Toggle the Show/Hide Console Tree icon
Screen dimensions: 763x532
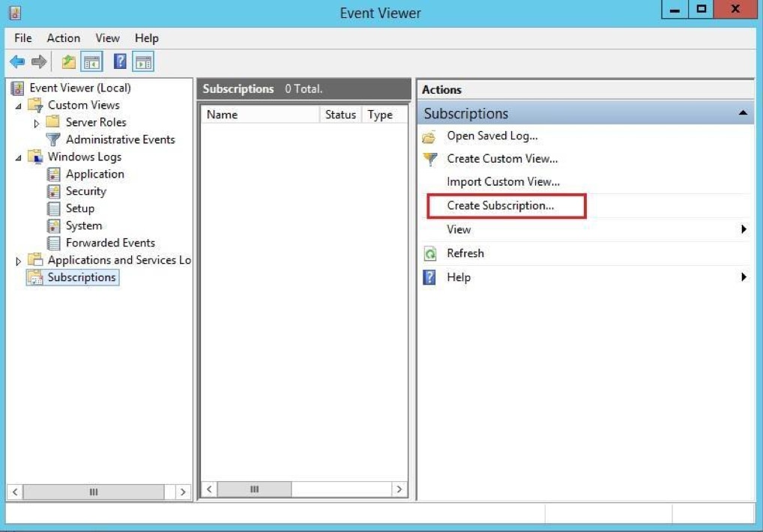click(92, 62)
